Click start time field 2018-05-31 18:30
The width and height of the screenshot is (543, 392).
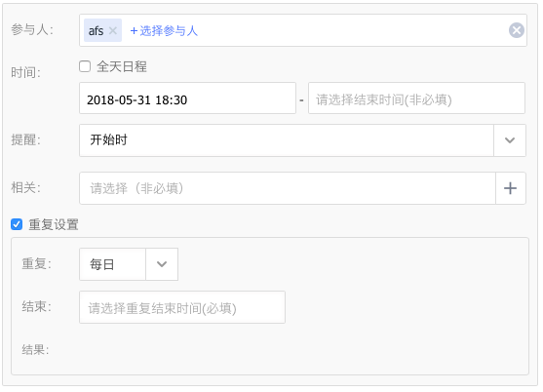point(187,98)
